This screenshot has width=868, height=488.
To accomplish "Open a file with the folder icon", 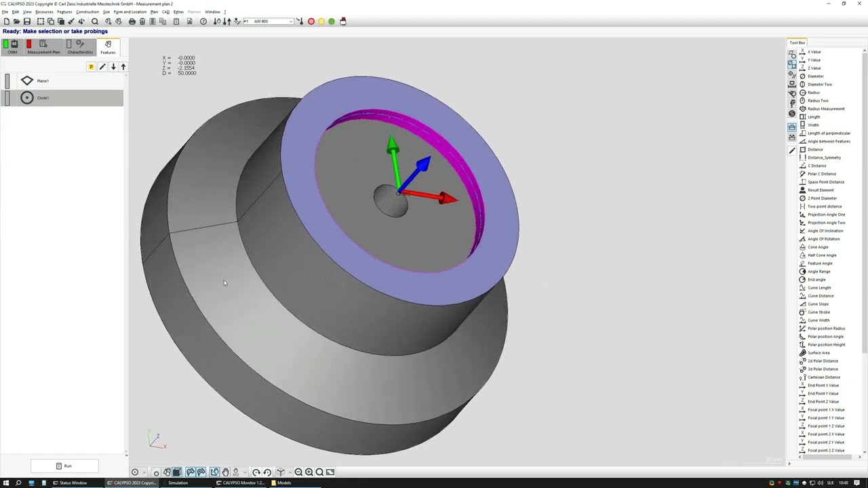I will tap(17, 22).
